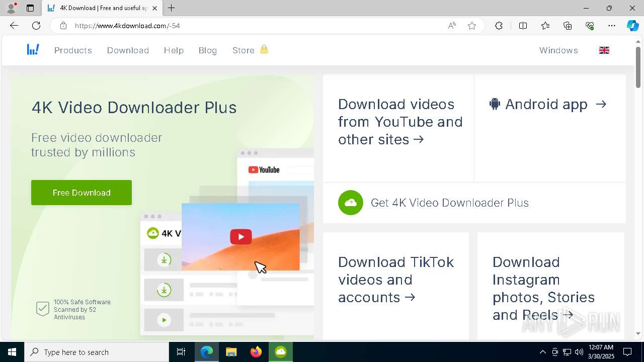Toggle Split screen icon
Viewport: 644px width, 362px height.
click(x=523, y=26)
